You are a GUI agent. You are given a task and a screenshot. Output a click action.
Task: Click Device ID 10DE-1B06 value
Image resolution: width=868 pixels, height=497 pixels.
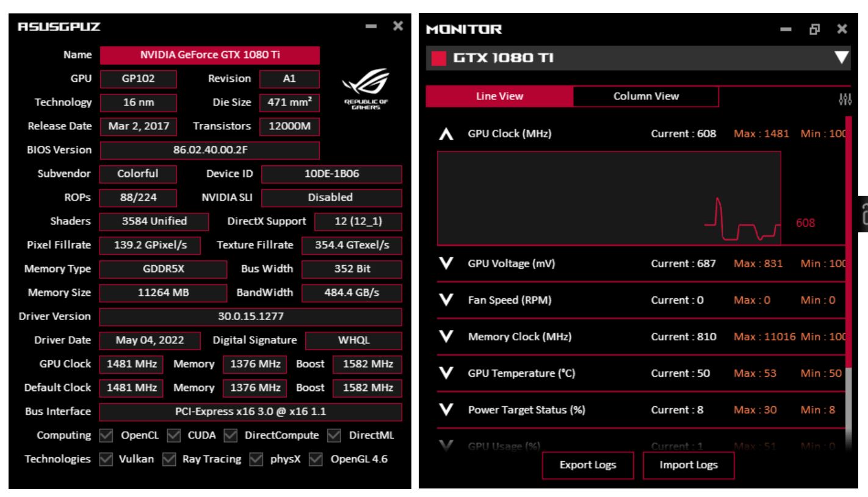coord(332,174)
